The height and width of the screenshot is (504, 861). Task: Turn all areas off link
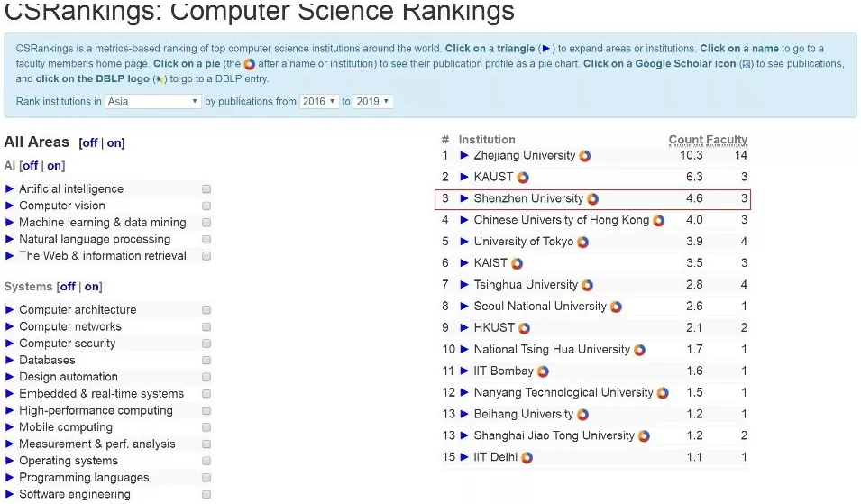[x=90, y=142]
